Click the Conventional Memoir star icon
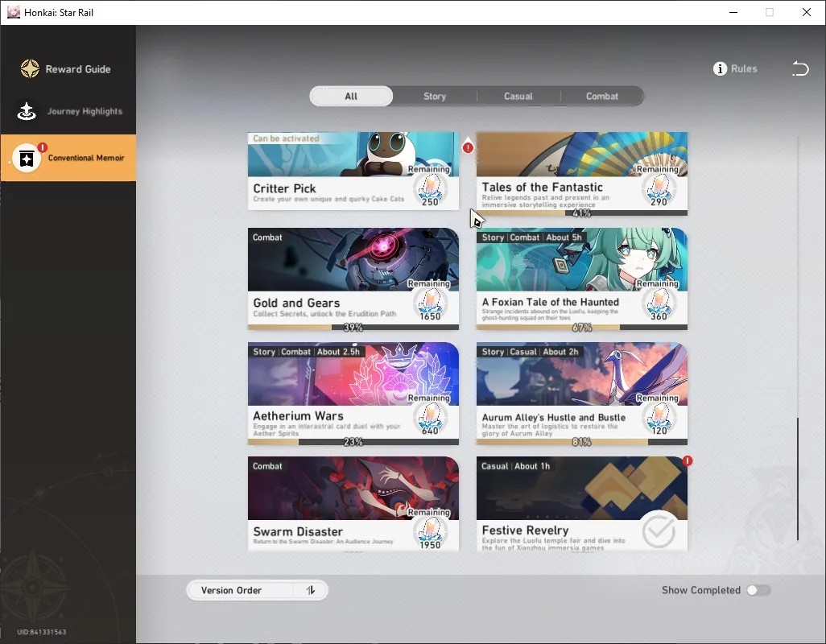Image resolution: width=826 pixels, height=644 pixels. [27, 158]
